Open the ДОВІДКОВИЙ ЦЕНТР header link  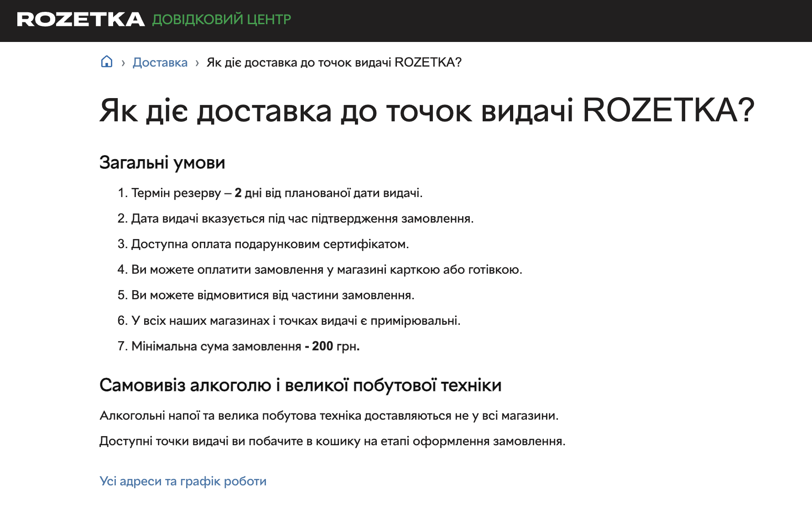click(221, 20)
